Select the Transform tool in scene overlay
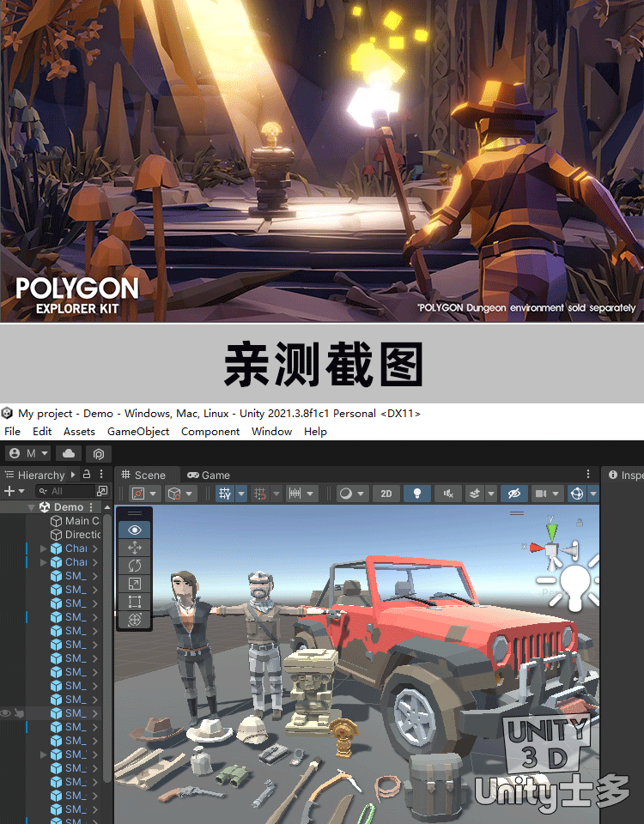Screen dimensions: 644x824 (x=134, y=620)
